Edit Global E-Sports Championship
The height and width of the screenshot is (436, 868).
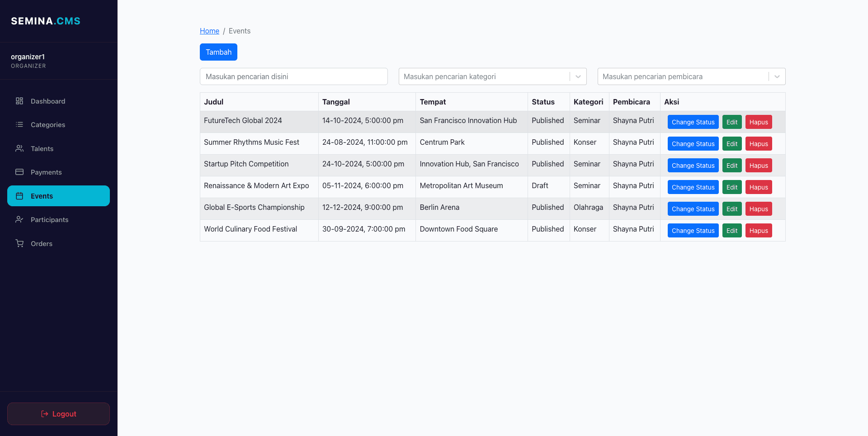click(x=732, y=209)
